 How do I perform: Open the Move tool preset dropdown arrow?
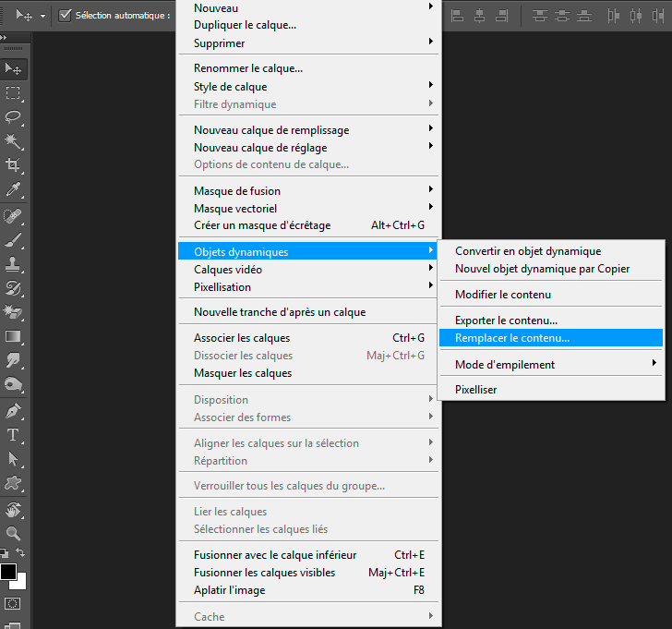(x=42, y=16)
